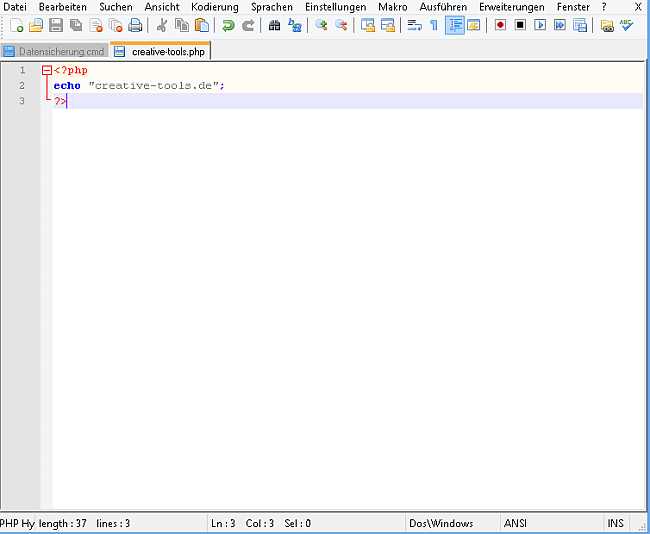
Task: Open the ? help menu
Action: point(604,7)
